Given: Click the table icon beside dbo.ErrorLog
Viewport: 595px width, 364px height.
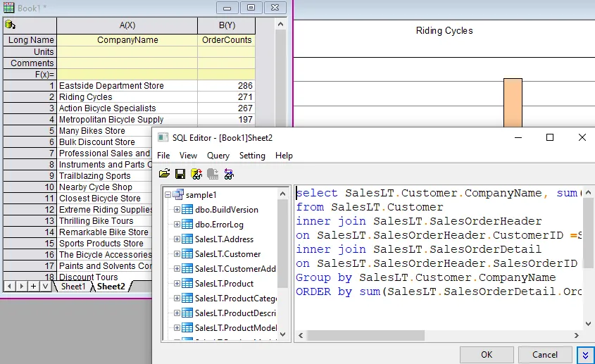Looking at the screenshot, I should (187, 225).
